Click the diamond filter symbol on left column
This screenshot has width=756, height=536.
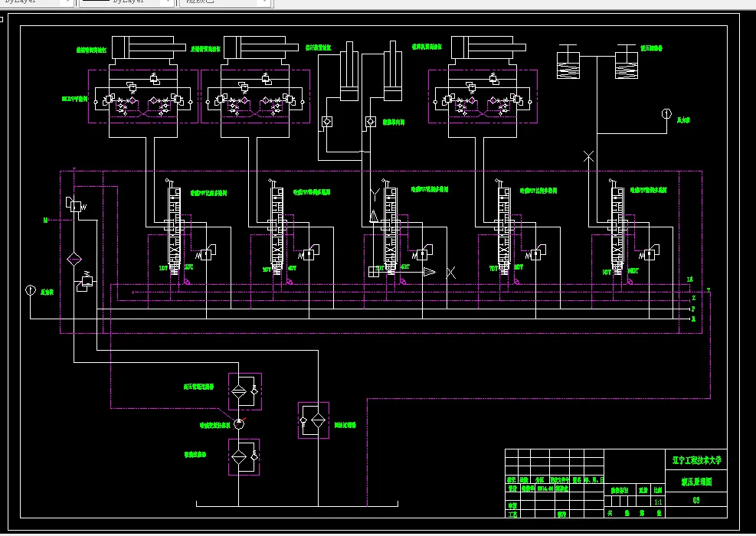click(x=74, y=260)
